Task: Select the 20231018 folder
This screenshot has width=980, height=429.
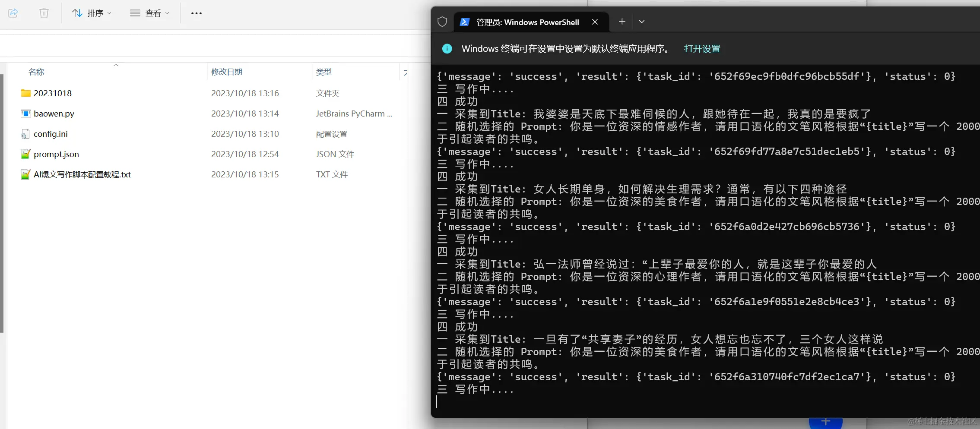Action: click(x=53, y=93)
